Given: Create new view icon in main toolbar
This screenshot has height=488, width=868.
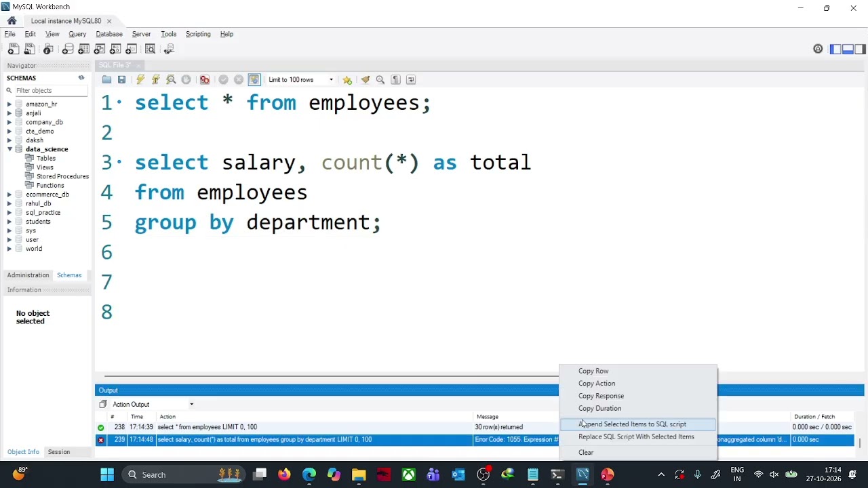Looking at the screenshot, I should [x=100, y=49].
